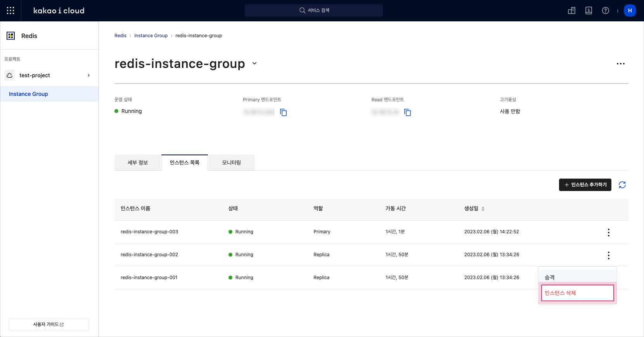Open the apps grid menu icon
Image resolution: width=644 pixels, height=337 pixels.
pyautogui.click(x=10, y=10)
